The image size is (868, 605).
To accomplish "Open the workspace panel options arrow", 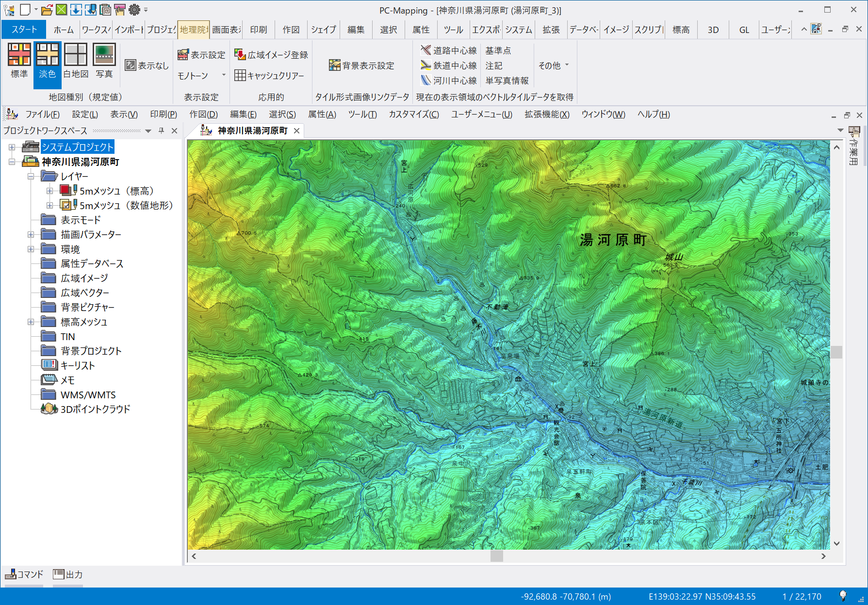I will click(x=148, y=131).
